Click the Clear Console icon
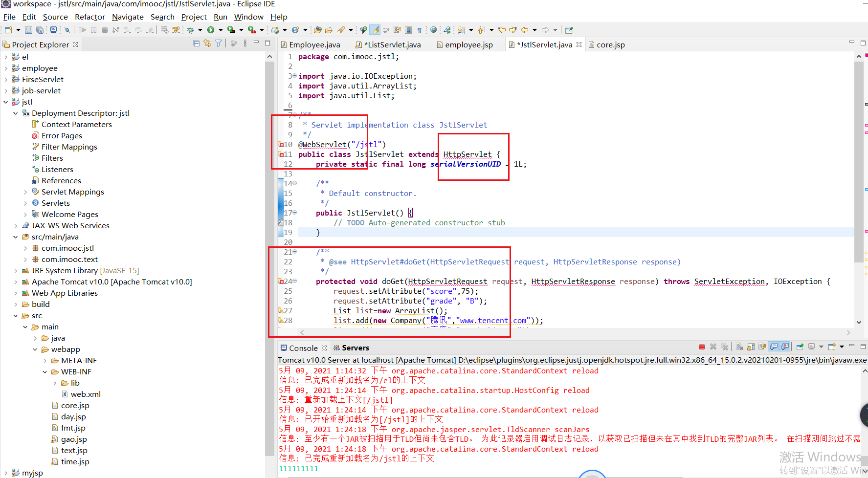This screenshot has height=478, width=868. [739, 347]
